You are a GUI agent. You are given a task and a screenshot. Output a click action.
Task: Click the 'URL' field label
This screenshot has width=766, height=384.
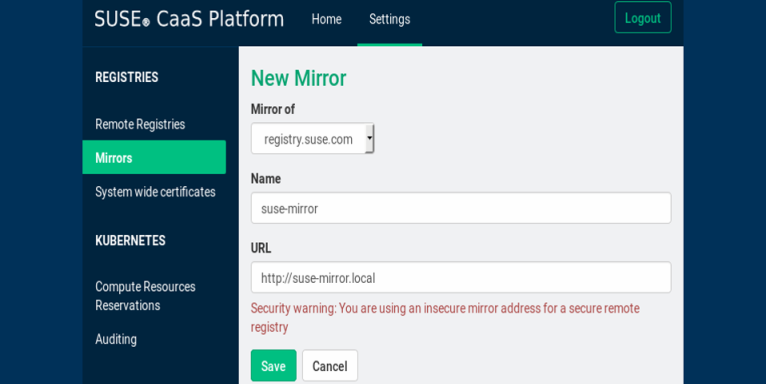261,248
